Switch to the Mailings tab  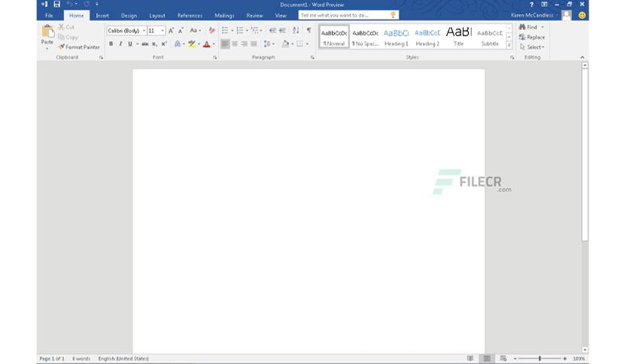pyautogui.click(x=224, y=16)
